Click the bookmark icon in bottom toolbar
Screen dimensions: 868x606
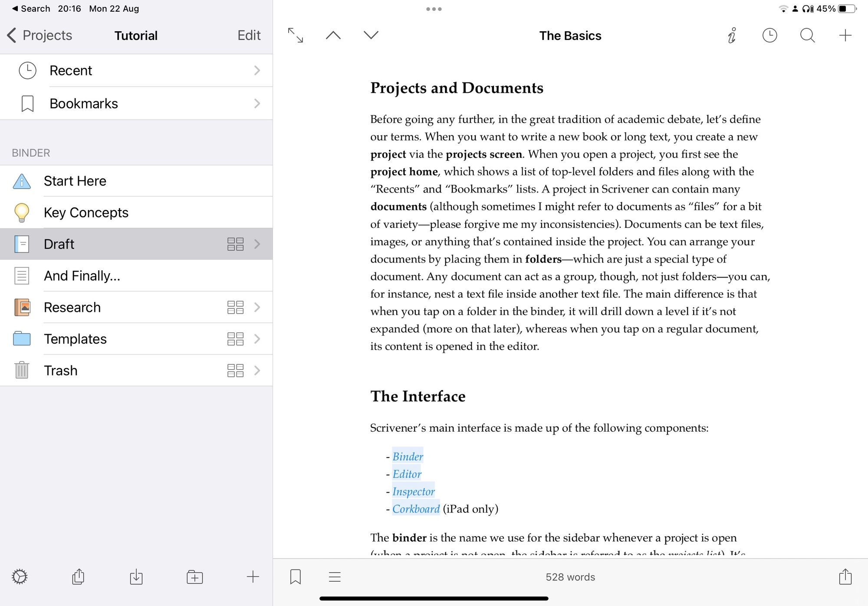tap(296, 577)
